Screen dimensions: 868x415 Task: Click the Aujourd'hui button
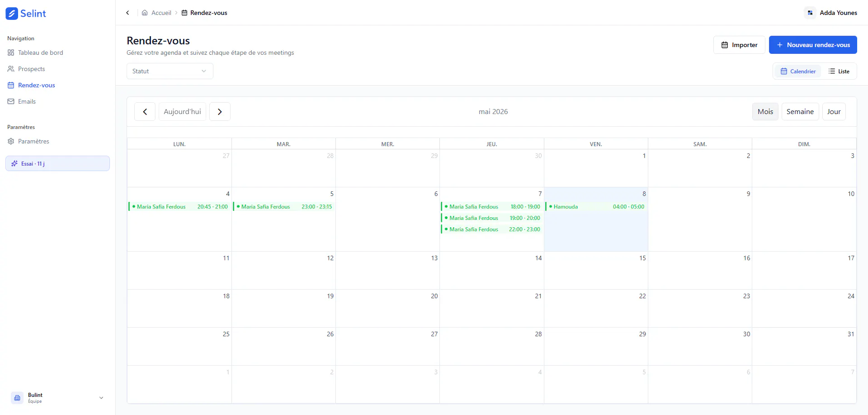point(183,112)
